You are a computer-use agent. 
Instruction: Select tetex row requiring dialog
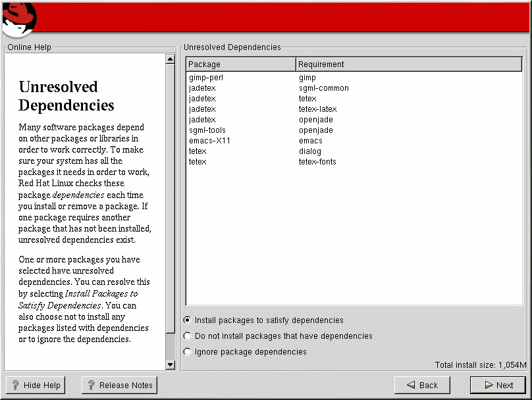tap(354, 151)
